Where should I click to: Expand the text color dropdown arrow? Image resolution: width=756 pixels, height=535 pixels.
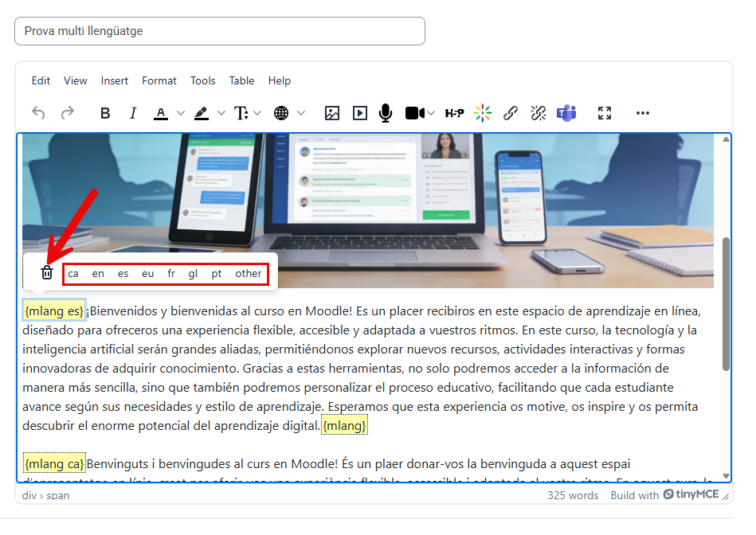[181, 113]
